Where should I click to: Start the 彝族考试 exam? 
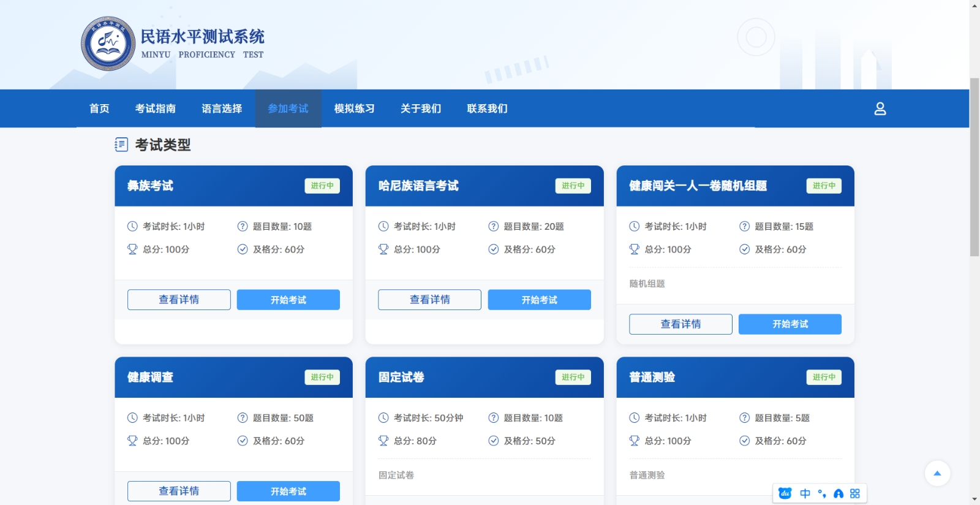click(288, 300)
